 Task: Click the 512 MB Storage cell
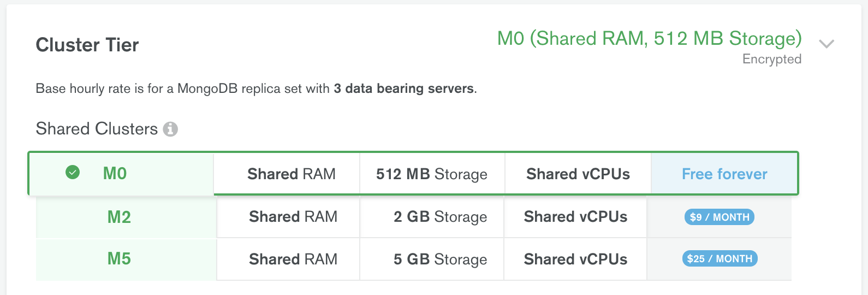pyautogui.click(x=432, y=174)
